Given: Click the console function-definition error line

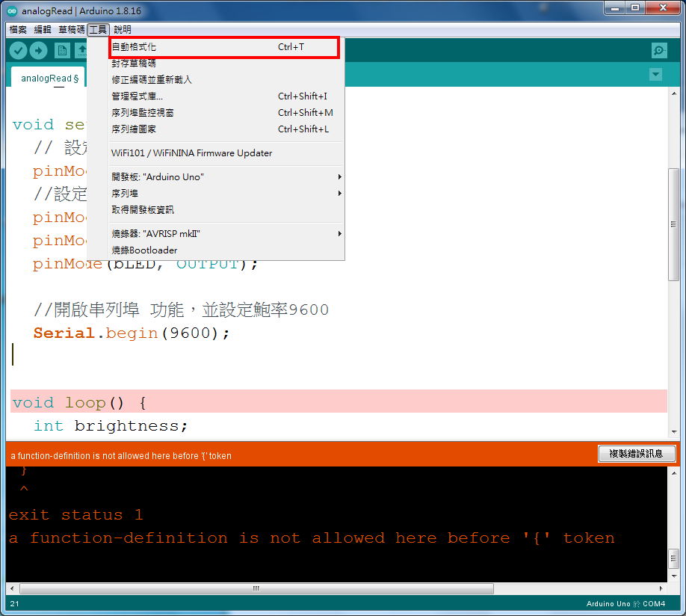Looking at the screenshot, I should (x=312, y=538).
